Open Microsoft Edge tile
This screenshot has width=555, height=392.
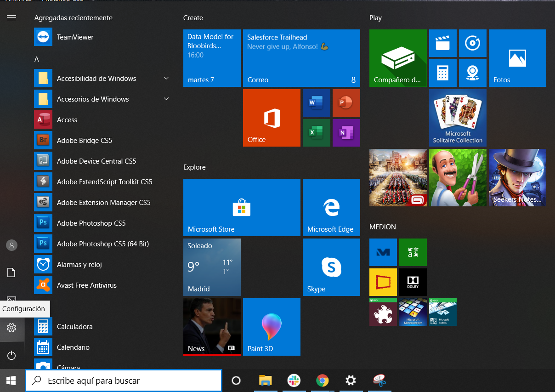tap(331, 207)
